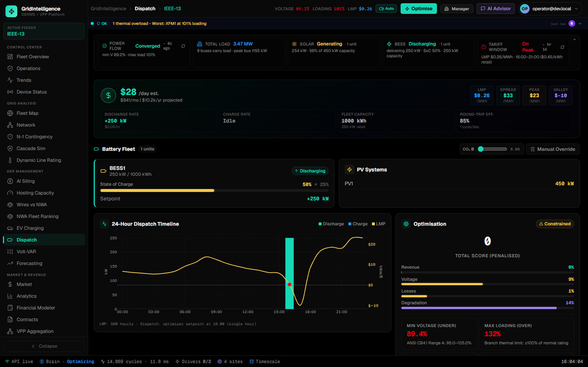The image size is (588, 367).
Task: Click the Forecasting trend-arrow icon
Action: tap(10, 264)
